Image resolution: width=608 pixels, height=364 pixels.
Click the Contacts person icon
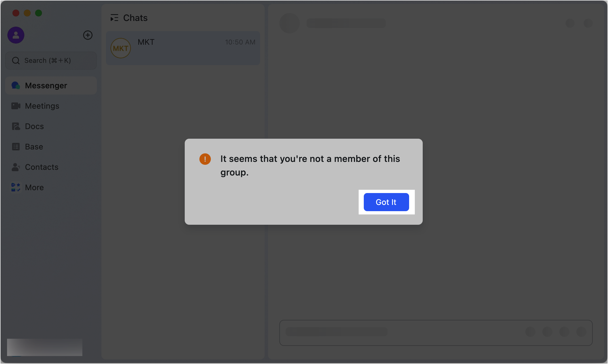tap(16, 167)
